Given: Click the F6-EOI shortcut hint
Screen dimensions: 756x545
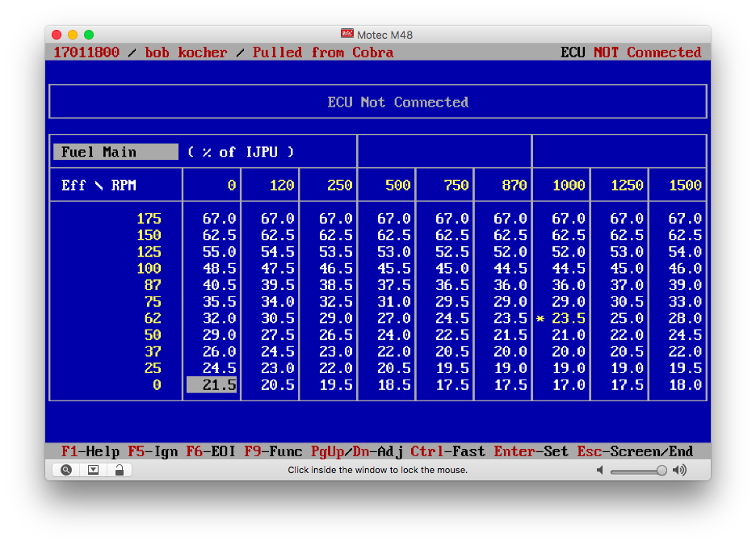Looking at the screenshot, I should (211, 451).
